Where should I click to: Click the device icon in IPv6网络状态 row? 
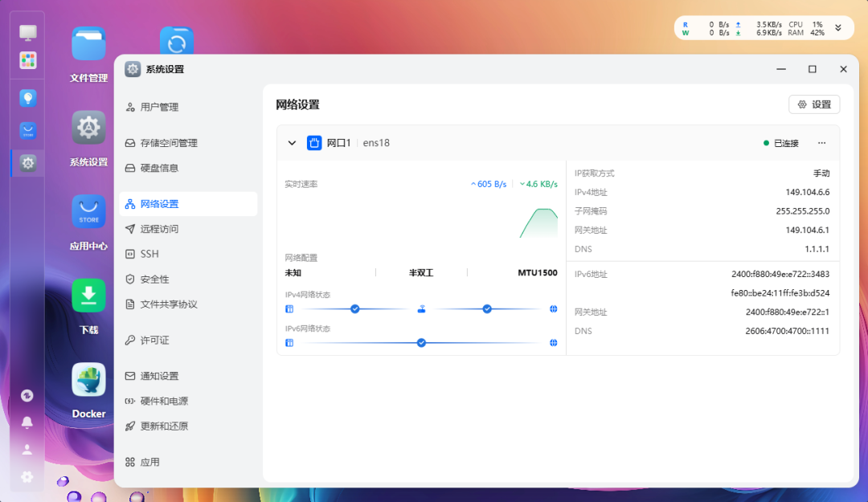tap(289, 343)
